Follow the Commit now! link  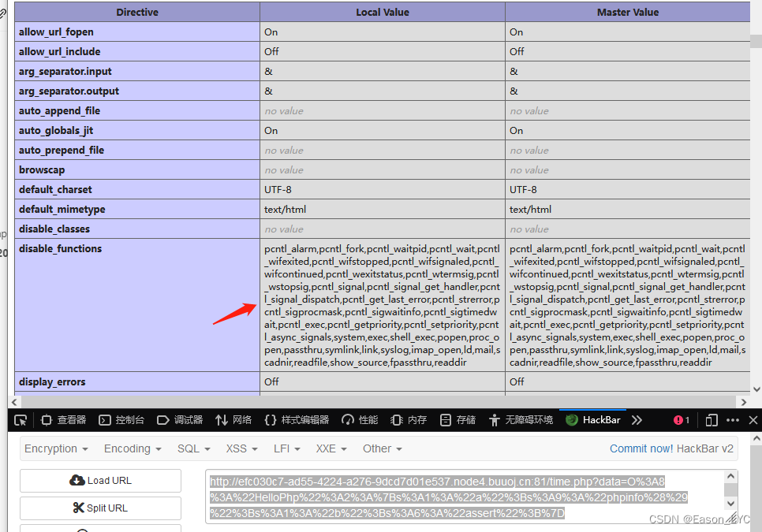pos(641,448)
